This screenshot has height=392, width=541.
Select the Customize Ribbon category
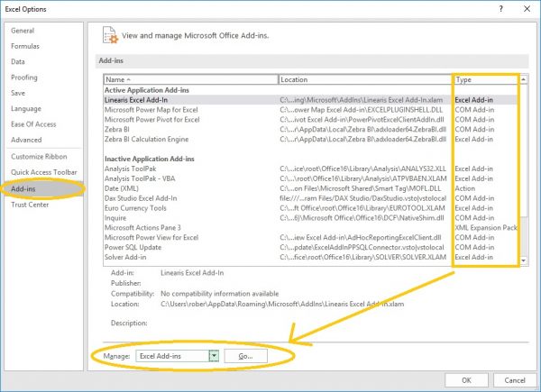point(39,157)
